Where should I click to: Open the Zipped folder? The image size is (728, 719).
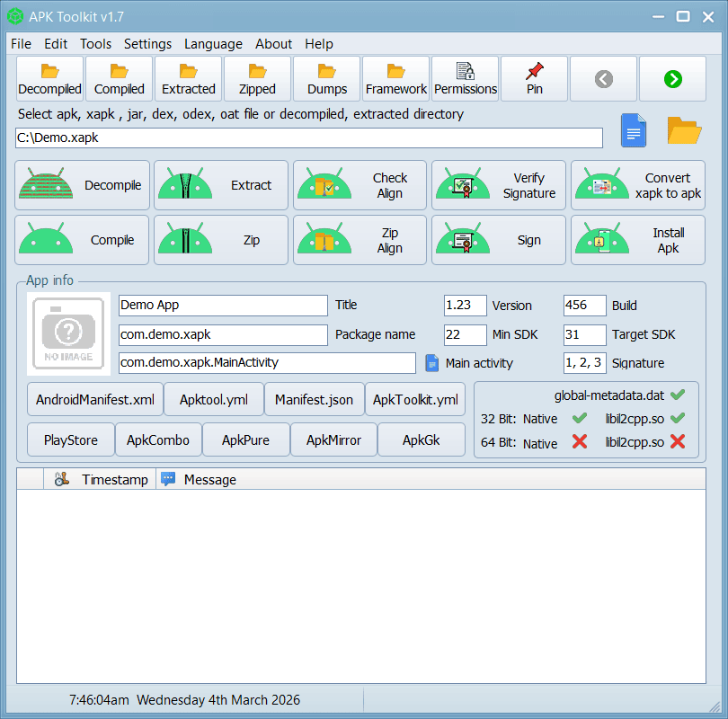pyautogui.click(x=258, y=79)
